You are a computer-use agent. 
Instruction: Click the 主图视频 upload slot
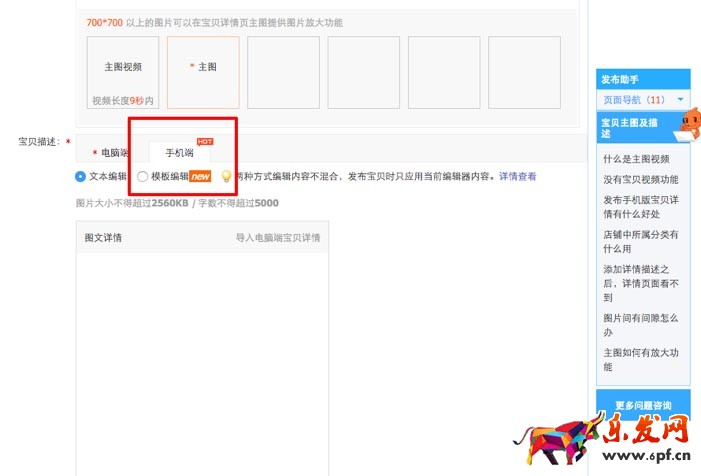click(x=123, y=72)
